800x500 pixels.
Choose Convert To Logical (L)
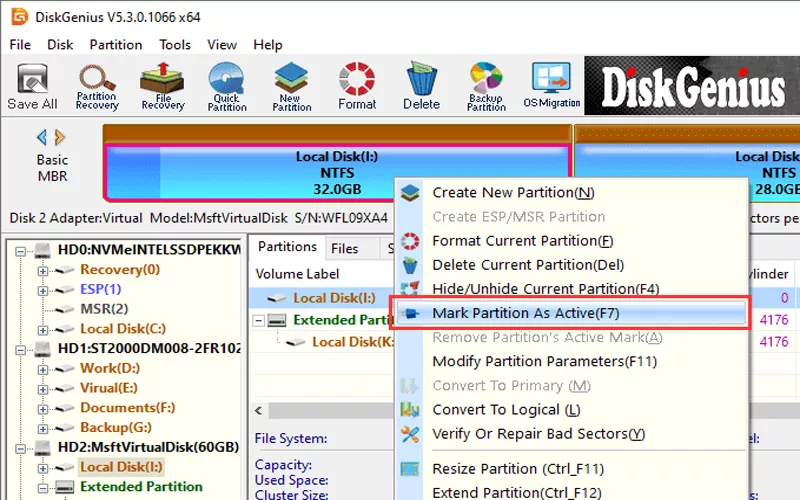pyautogui.click(x=570, y=410)
